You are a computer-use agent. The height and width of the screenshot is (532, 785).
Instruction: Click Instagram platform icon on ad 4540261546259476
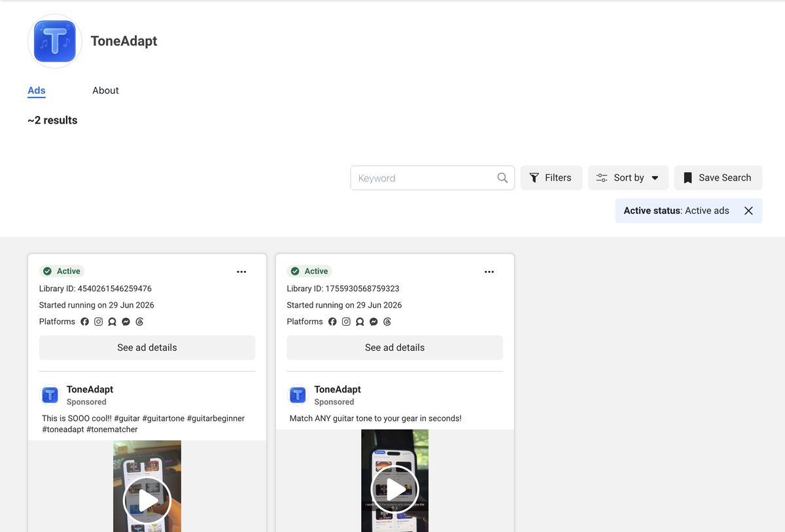click(98, 322)
